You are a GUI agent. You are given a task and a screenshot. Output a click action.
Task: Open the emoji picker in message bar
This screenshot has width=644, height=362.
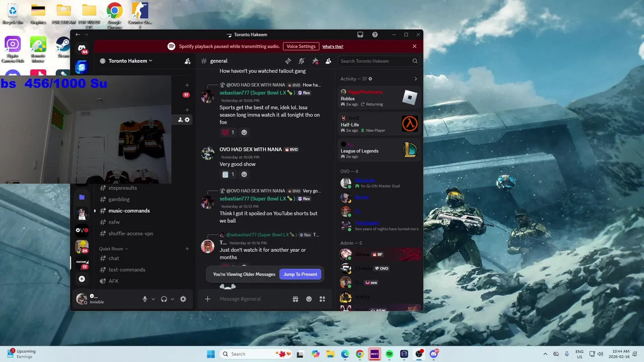(309, 299)
